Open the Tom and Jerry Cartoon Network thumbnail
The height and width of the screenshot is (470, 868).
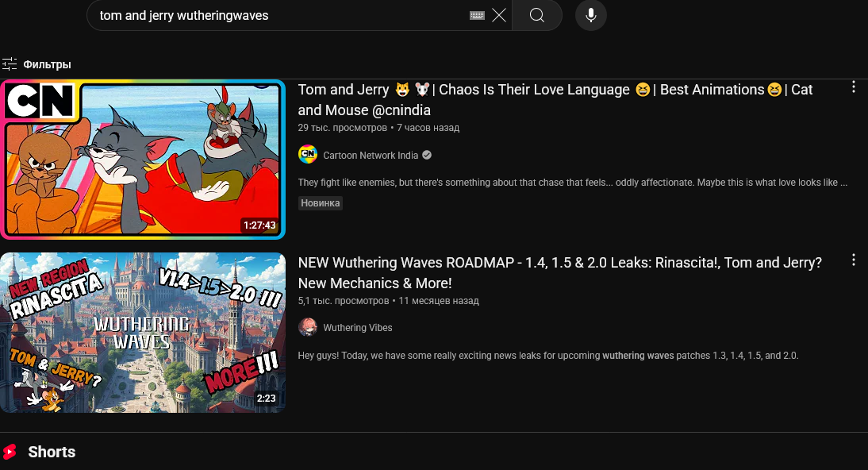(143, 160)
